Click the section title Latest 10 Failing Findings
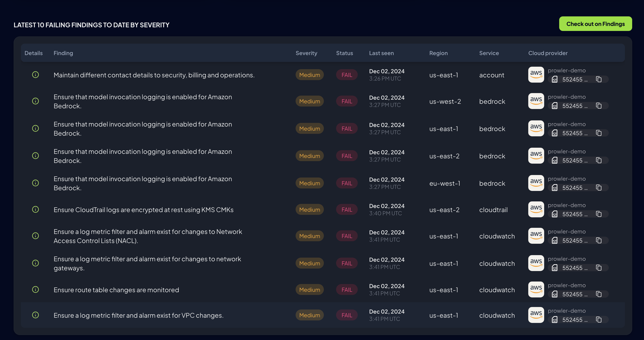Screen dimensions: 644x340 pyautogui.click(x=91, y=25)
